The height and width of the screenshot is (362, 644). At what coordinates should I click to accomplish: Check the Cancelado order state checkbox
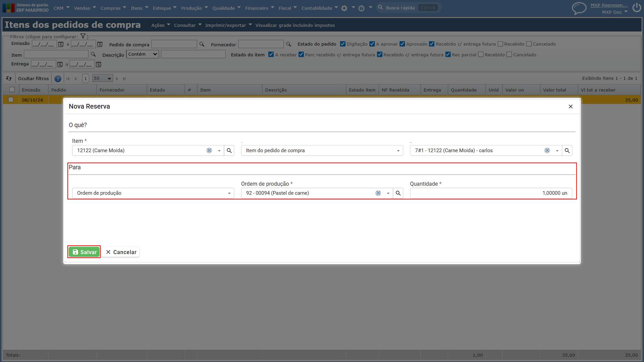pos(529,44)
